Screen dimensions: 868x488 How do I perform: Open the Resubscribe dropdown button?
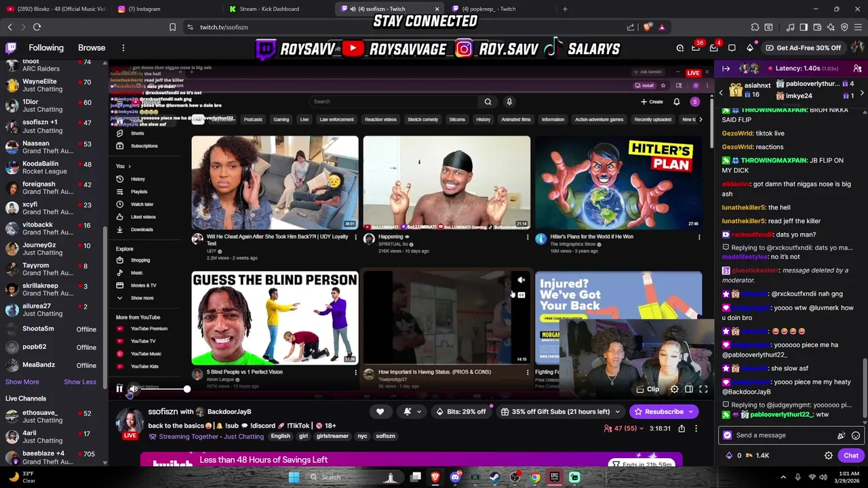pos(664,411)
